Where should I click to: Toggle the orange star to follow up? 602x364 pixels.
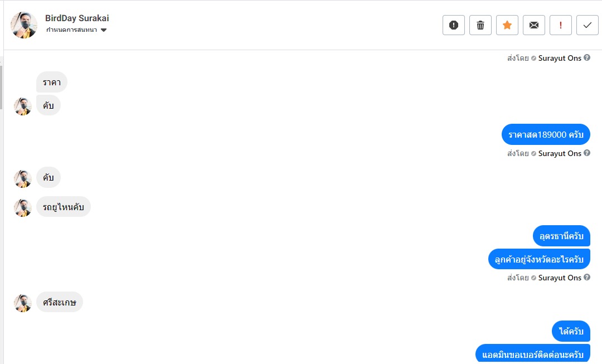click(x=507, y=25)
